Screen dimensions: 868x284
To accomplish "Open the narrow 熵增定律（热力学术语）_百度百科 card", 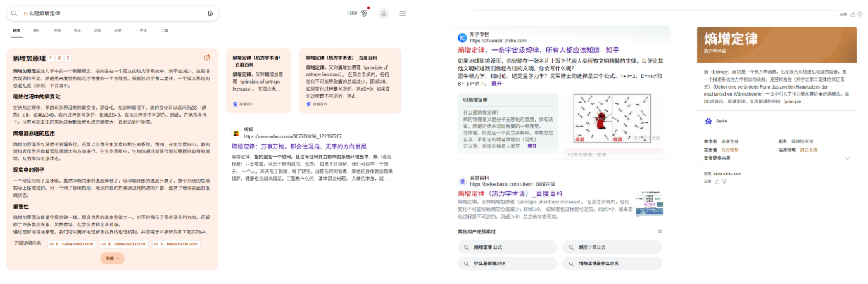I will (x=258, y=81).
